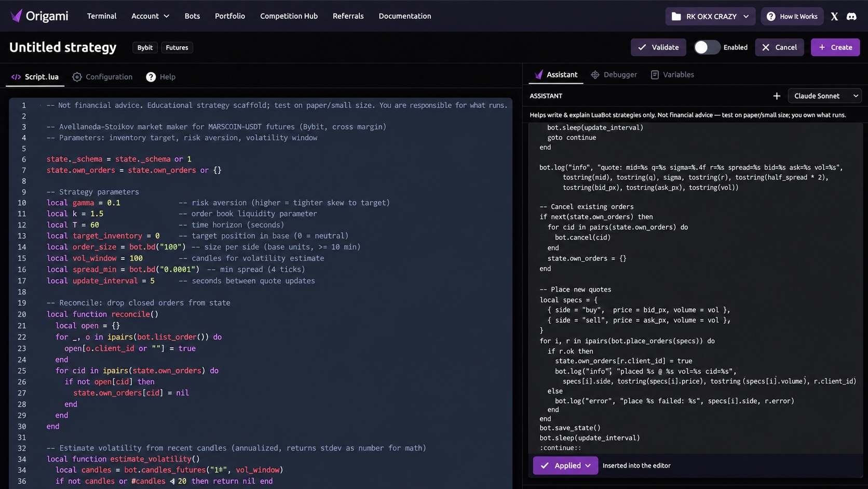This screenshot has width=868, height=489.
Task: Switch to the Configuration tab
Action: 102,77
